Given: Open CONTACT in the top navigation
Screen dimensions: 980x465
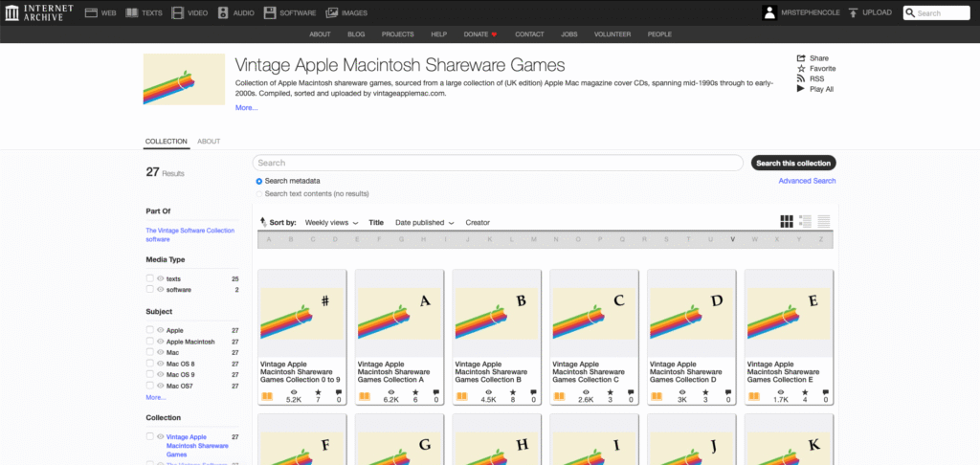Looking at the screenshot, I should (x=529, y=34).
